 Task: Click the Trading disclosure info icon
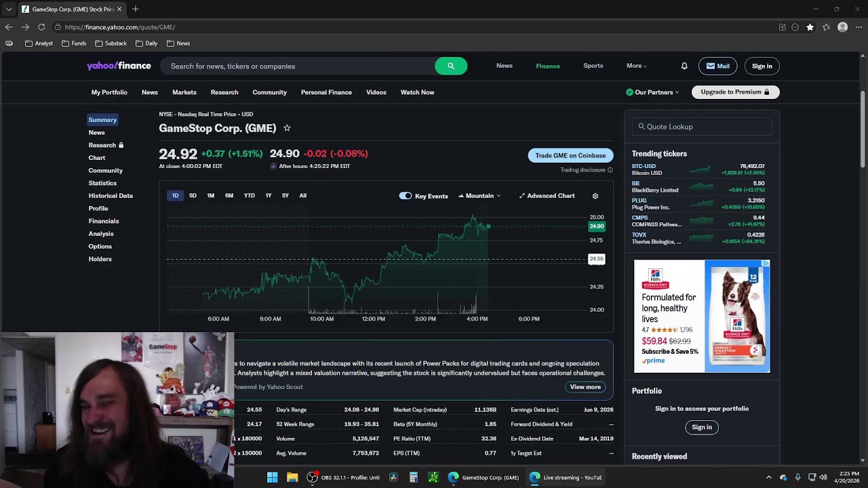610,170
